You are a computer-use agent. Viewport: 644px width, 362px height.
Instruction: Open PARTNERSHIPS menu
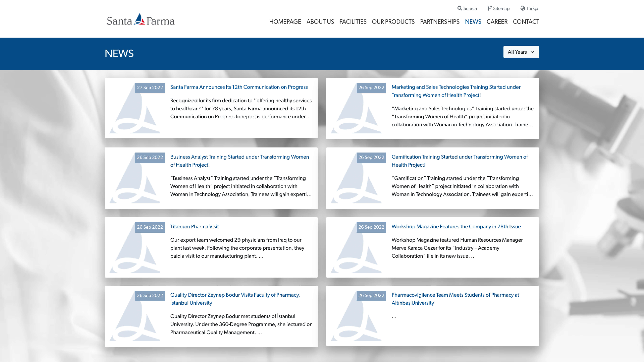[x=440, y=22]
